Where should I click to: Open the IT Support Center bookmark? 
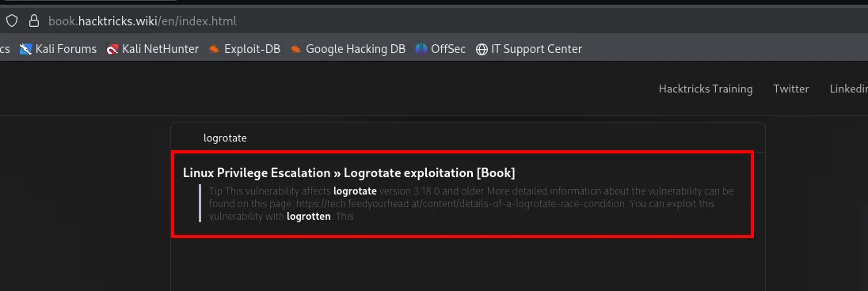coord(529,49)
